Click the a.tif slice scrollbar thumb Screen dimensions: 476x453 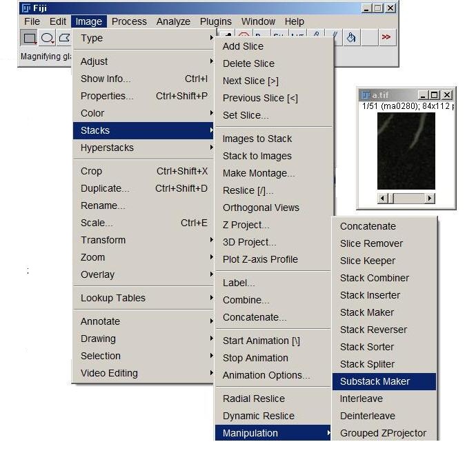point(390,199)
